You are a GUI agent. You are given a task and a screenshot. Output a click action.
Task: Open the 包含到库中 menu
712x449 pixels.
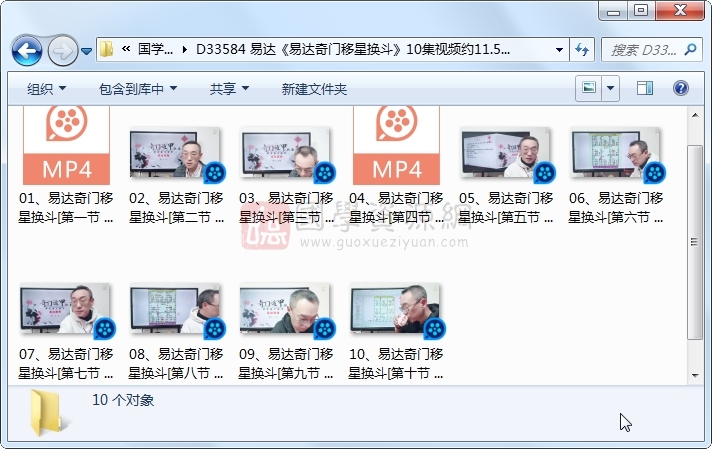(137, 89)
